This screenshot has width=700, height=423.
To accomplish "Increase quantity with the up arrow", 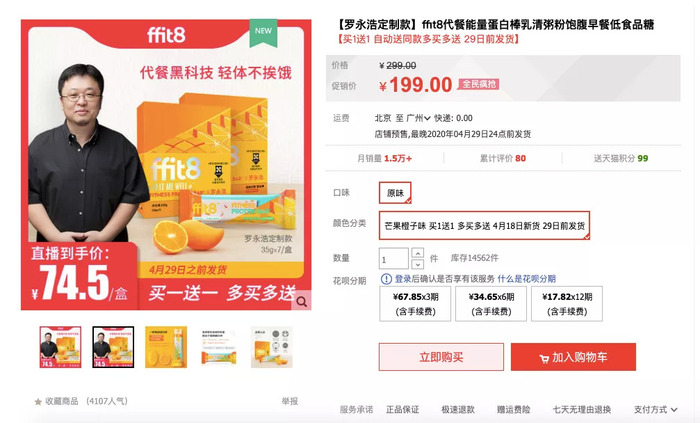I will (417, 253).
